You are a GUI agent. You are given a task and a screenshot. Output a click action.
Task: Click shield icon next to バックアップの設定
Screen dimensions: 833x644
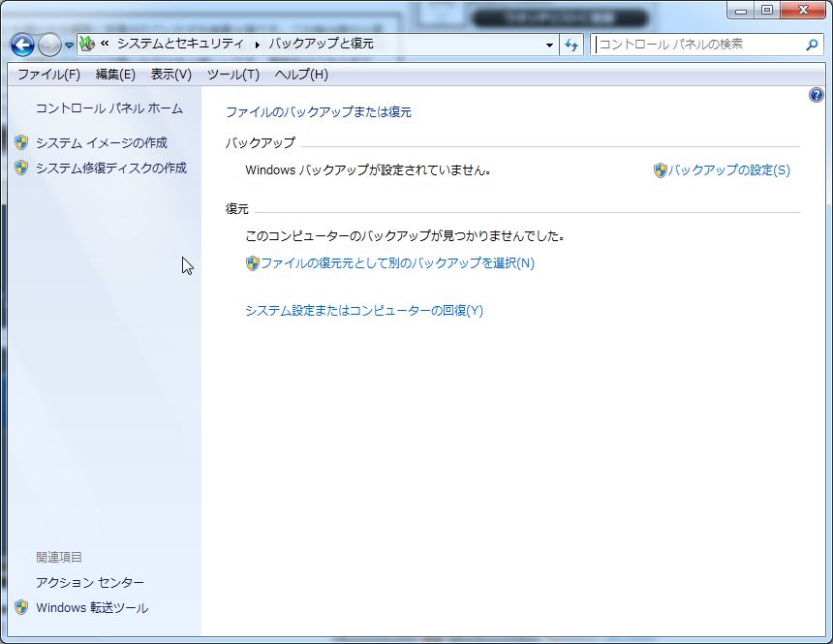point(660,170)
